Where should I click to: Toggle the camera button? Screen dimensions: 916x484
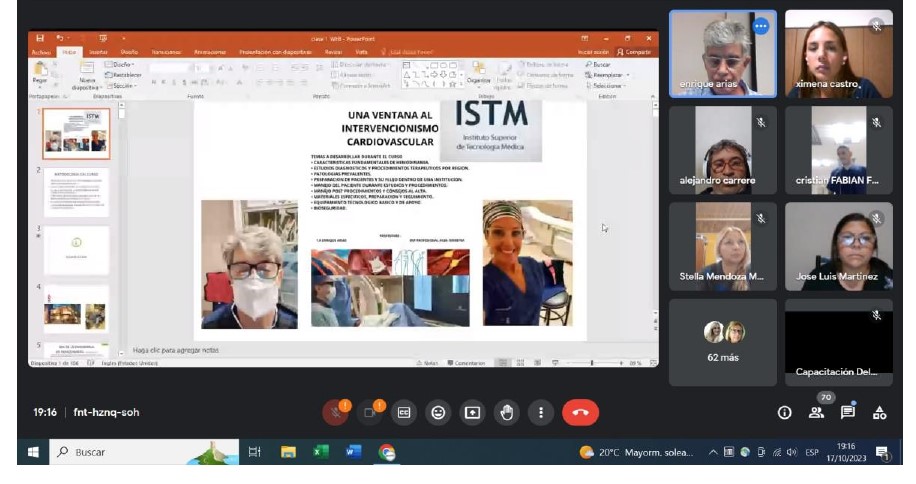coord(370,412)
